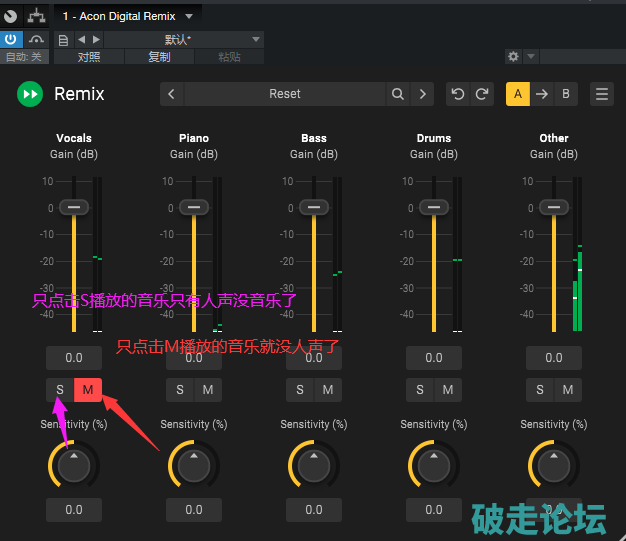Screen dimensions: 626x541
Task: Select the A comparison slot
Action: 517,94
